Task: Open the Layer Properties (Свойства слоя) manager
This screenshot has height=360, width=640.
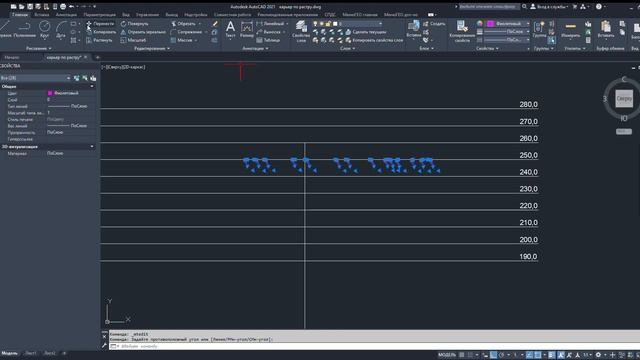Action: coord(301,31)
